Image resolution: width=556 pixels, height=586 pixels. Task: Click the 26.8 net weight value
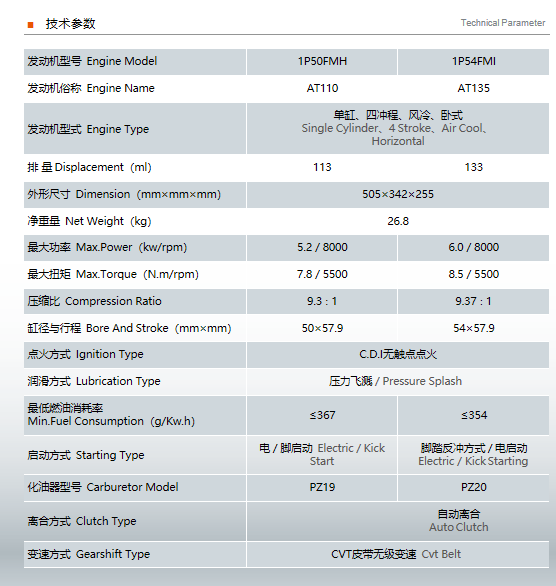pyautogui.click(x=398, y=221)
